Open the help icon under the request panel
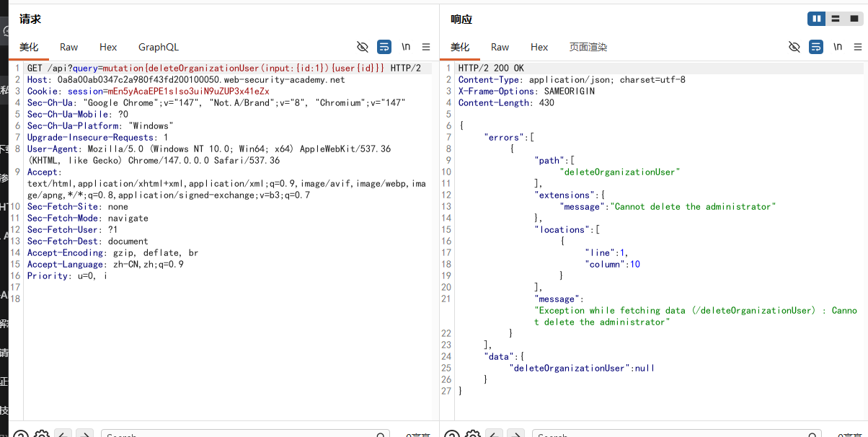The width and height of the screenshot is (868, 437). click(x=21, y=435)
